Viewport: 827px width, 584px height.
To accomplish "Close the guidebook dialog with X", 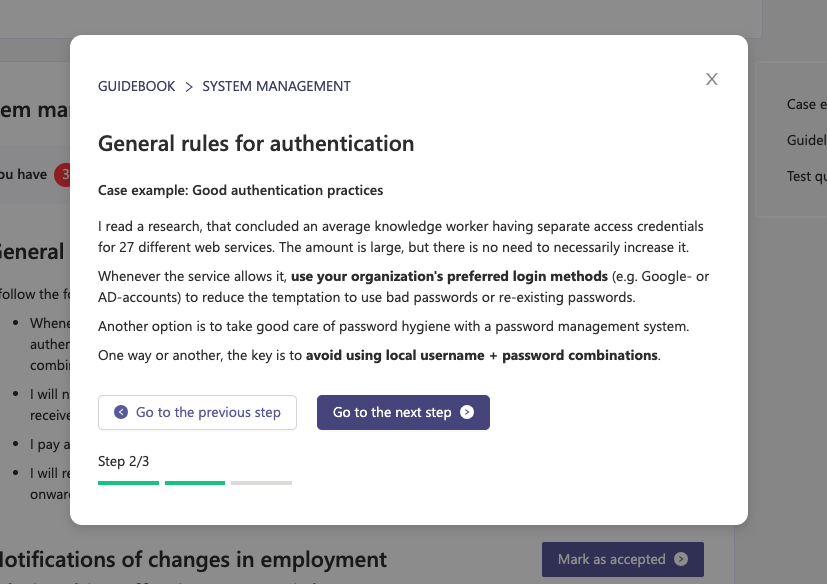I will click(711, 79).
